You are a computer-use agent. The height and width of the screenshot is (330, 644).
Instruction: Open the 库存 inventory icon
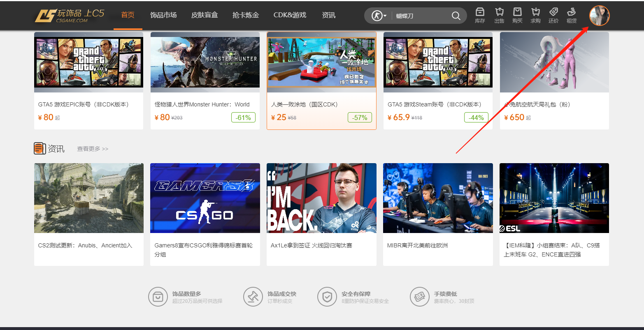pyautogui.click(x=479, y=16)
